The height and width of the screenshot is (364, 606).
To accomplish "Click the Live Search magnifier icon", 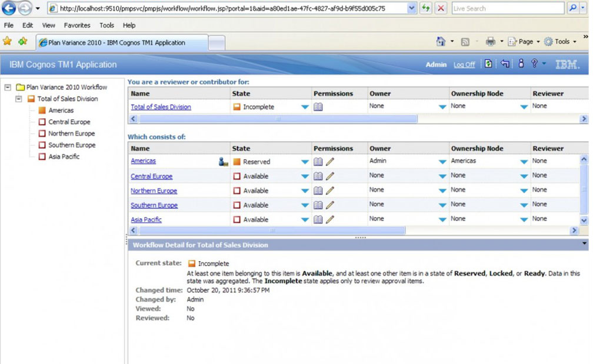I will click(573, 8).
